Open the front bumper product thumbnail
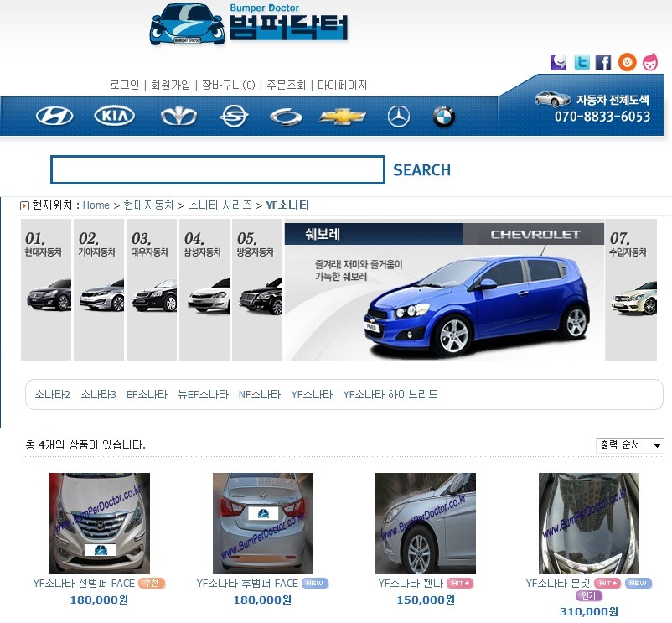The height and width of the screenshot is (623, 672). click(x=100, y=523)
